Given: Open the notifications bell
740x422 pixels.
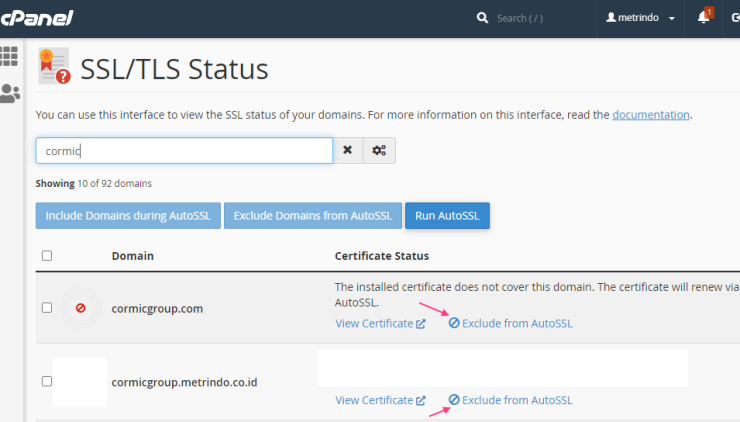Looking at the screenshot, I should click(x=704, y=17).
